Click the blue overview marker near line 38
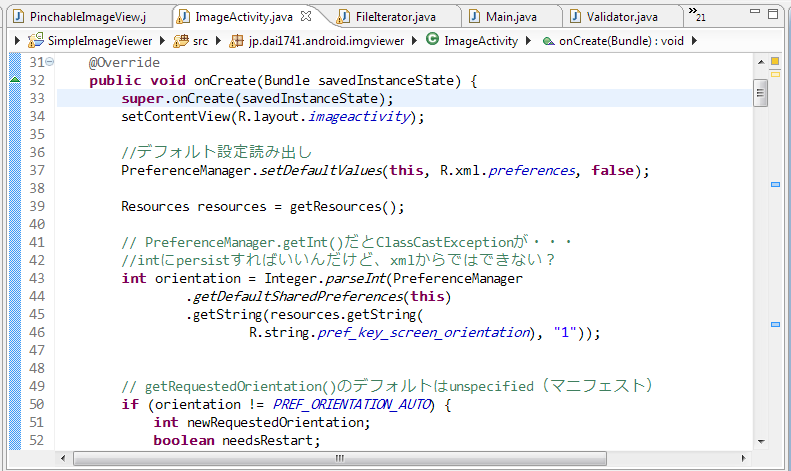This screenshot has width=791, height=471. pos(775,185)
